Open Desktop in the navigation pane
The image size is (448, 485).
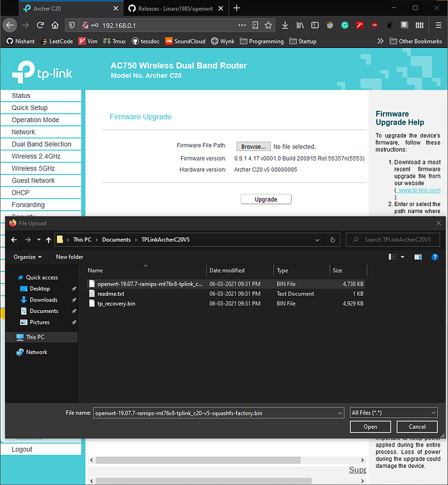point(40,289)
